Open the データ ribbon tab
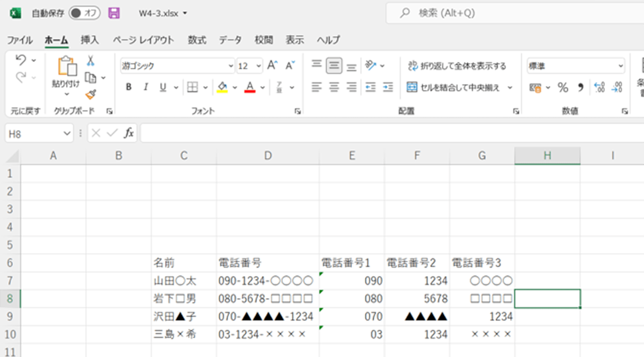 click(230, 39)
